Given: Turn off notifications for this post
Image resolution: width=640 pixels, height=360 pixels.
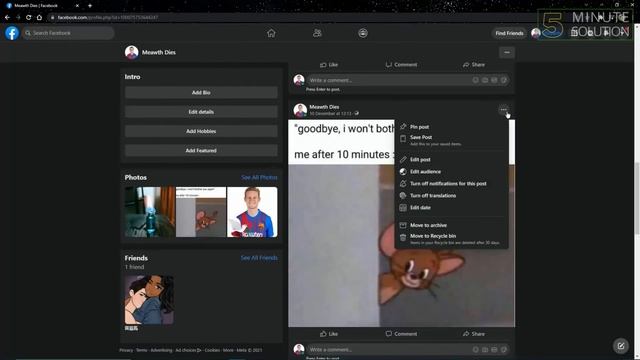Looking at the screenshot, I should coord(451,184).
